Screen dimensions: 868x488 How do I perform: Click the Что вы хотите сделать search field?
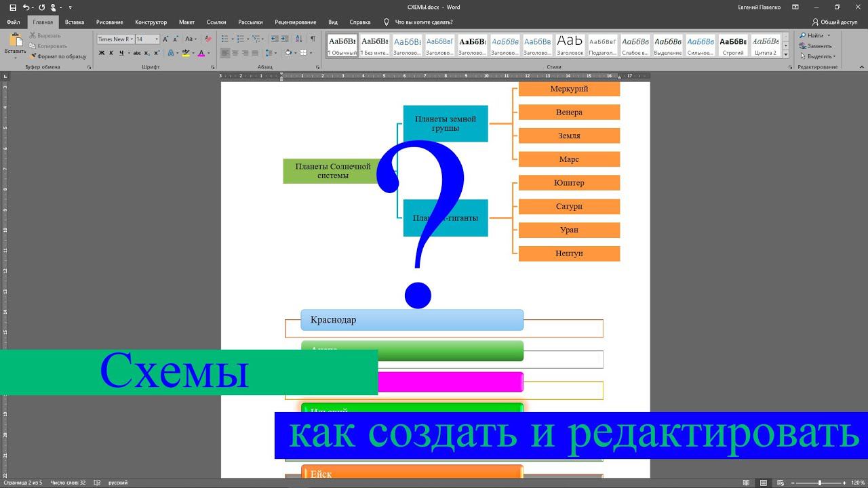[x=424, y=22]
